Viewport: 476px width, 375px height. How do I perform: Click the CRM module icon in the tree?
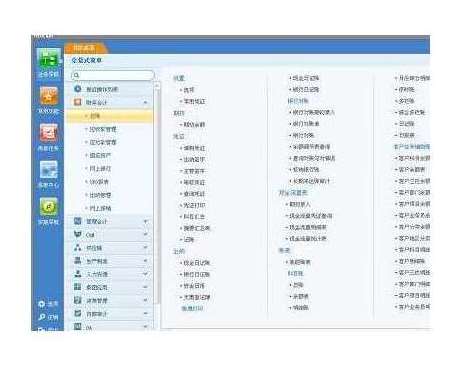pos(78,234)
